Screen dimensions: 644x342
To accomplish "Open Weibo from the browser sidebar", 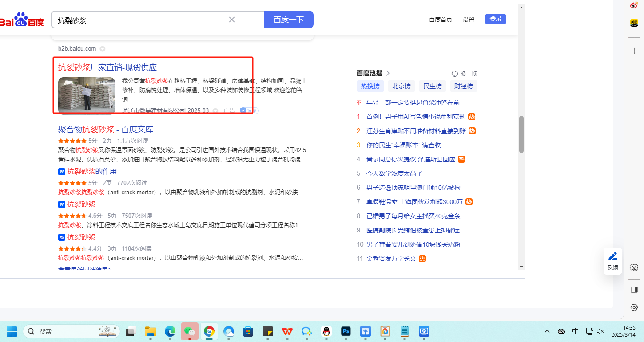I will coord(634,5).
